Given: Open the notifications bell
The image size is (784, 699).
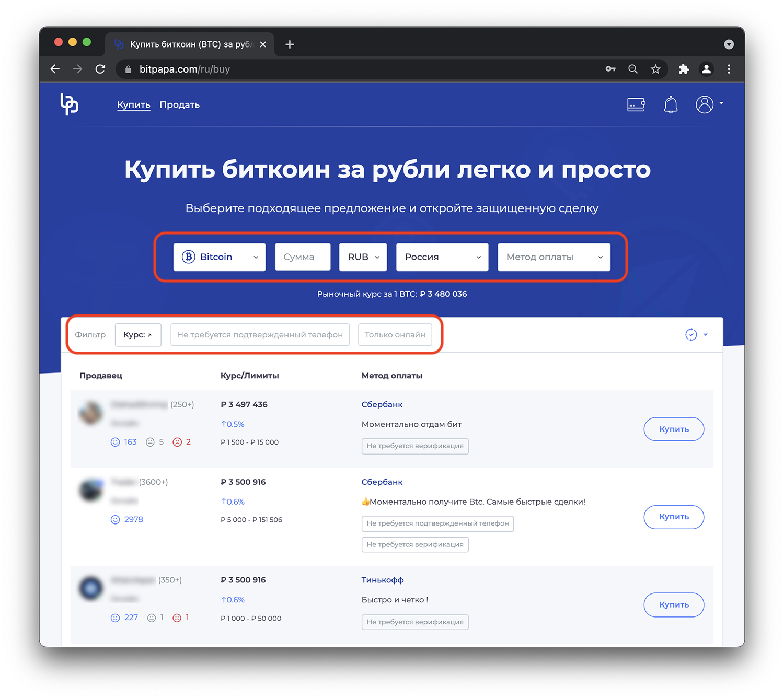Looking at the screenshot, I should (671, 104).
